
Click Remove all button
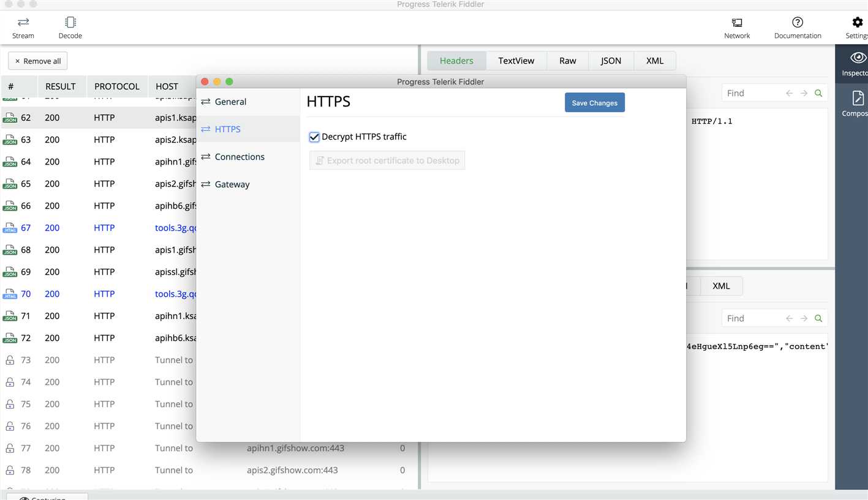(x=38, y=61)
